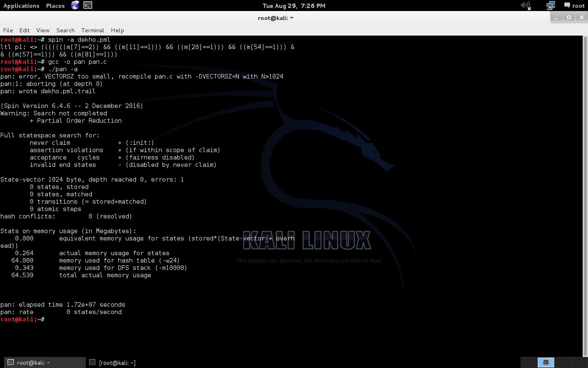Viewport: 588px width, 368px height.
Task: Click the chat bubble status icon
Action: pyautogui.click(x=567, y=5)
